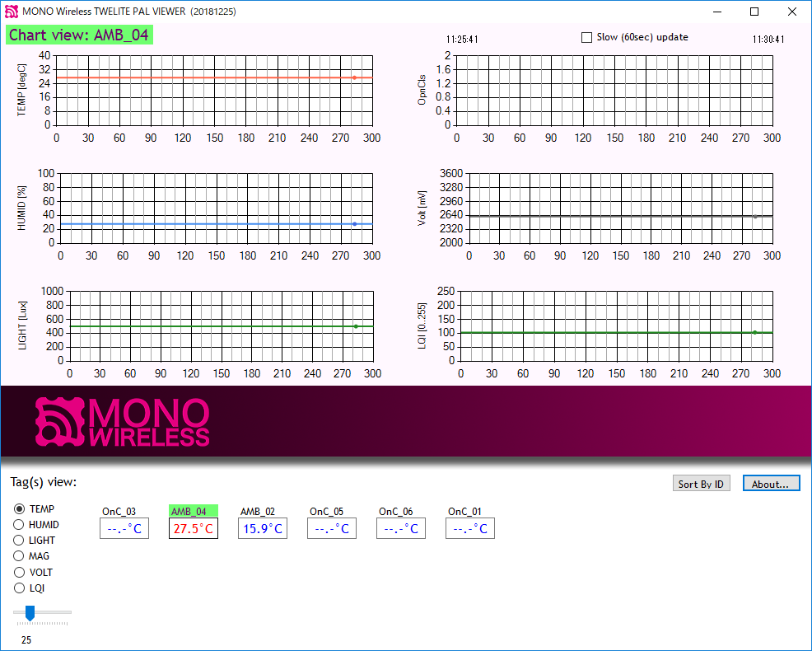Viewport: 812px width, 651px height.
Task: Click the OnC_03 tag label
Action: (119, 511)
